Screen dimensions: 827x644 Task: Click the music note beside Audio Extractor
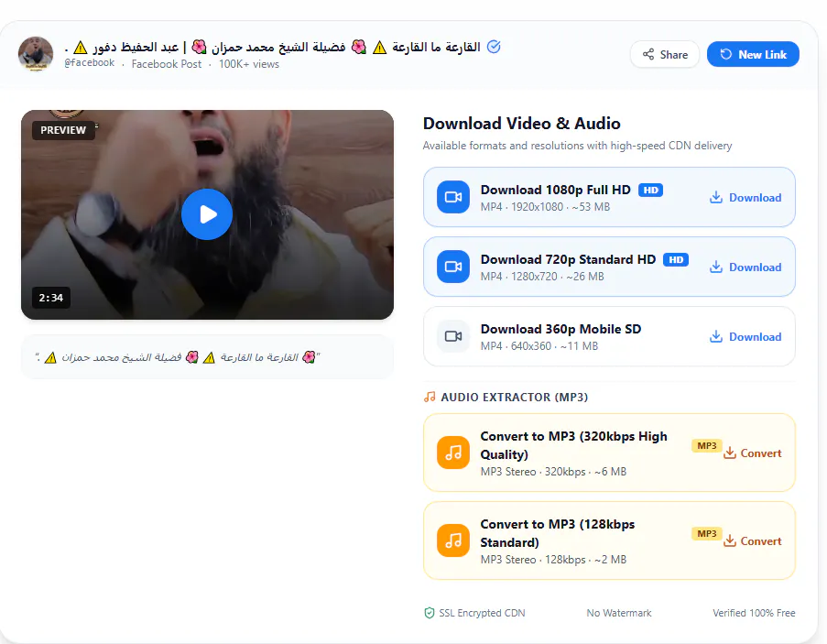point(430,397)
